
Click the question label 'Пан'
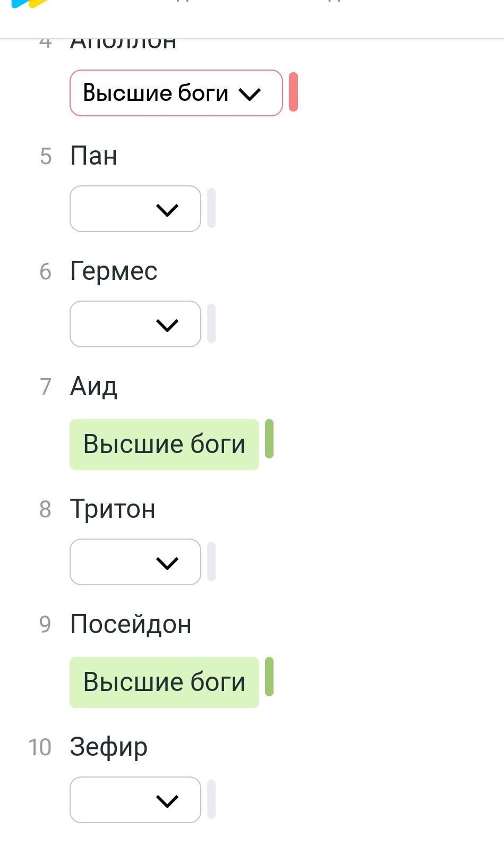point(93,156)
